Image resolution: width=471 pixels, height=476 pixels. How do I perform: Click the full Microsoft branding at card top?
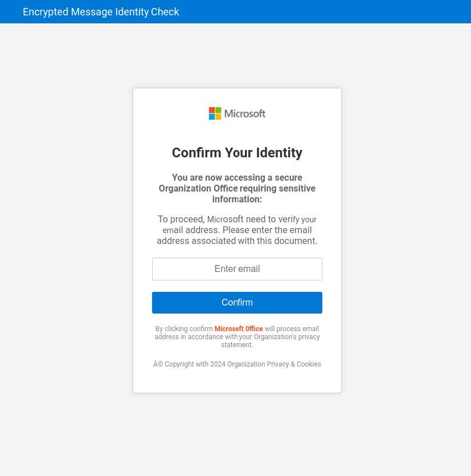point(237,113)
